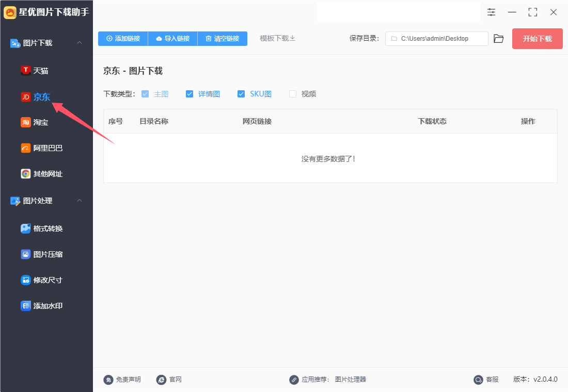
Task: Click the 免责声明 disclaimer icon
Action: pos(108,379)
